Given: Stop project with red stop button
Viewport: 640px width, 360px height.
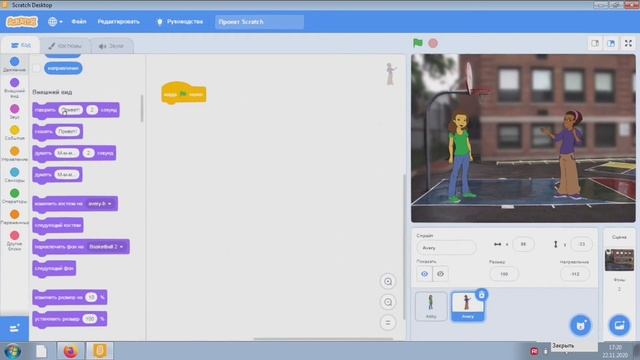Looking at the screenshot, I should click(x=433, y=43).
